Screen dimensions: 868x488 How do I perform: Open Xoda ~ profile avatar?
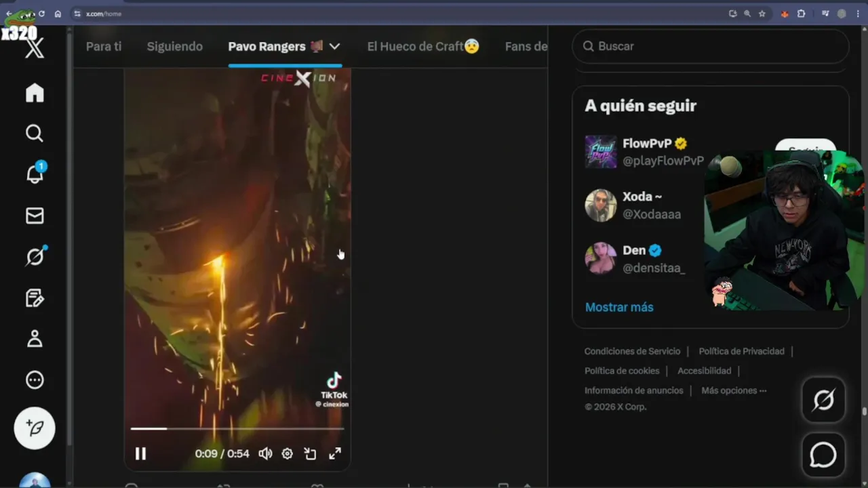pyautogui.click(x=601, y=205)
